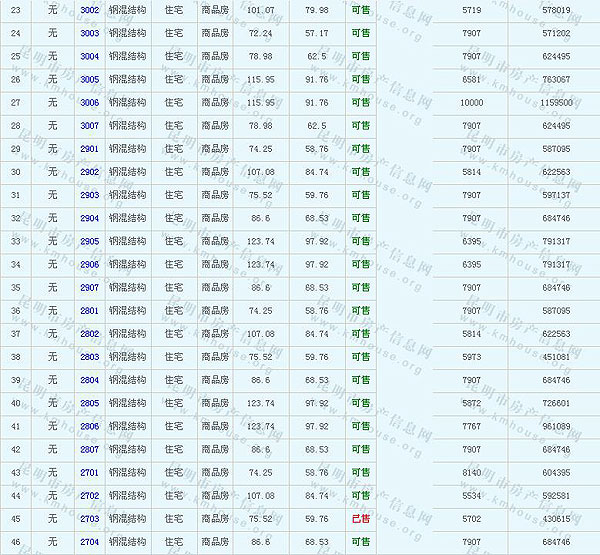Screen dimensions: 600x555
Task: Select total price 430615 cell
Action: coord(555,519)
